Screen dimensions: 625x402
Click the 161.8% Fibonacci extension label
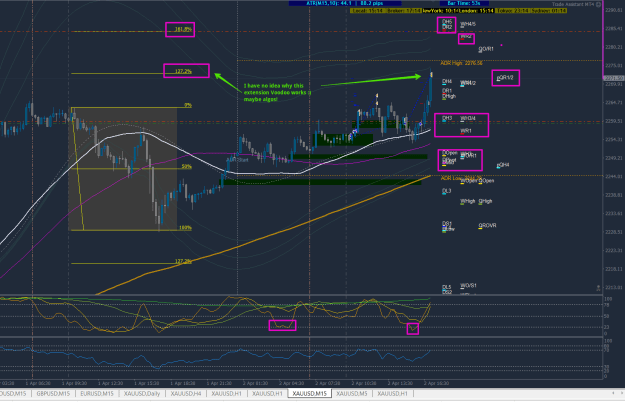point(183,29)
